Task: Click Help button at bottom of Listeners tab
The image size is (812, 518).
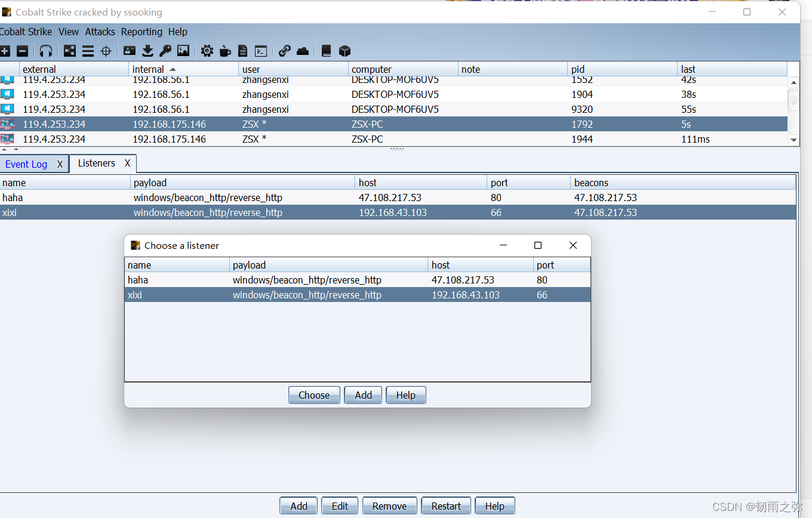Action: (495, 506)
